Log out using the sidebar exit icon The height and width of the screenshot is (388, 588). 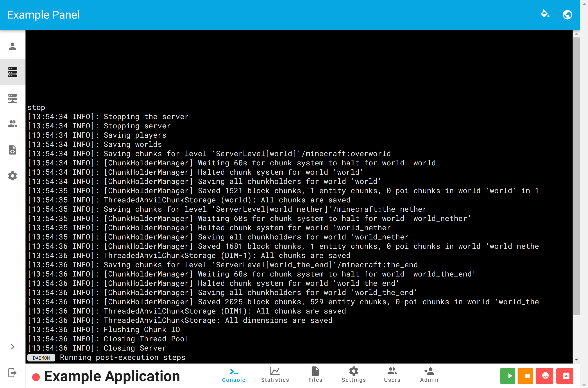point(12,373)
